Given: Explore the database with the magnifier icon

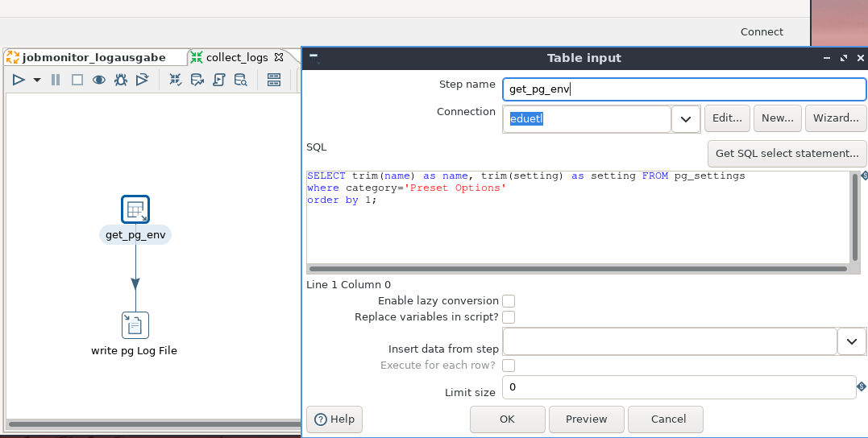Looking at the screenshot, I should pyautogui.click(x=241, y=81).
